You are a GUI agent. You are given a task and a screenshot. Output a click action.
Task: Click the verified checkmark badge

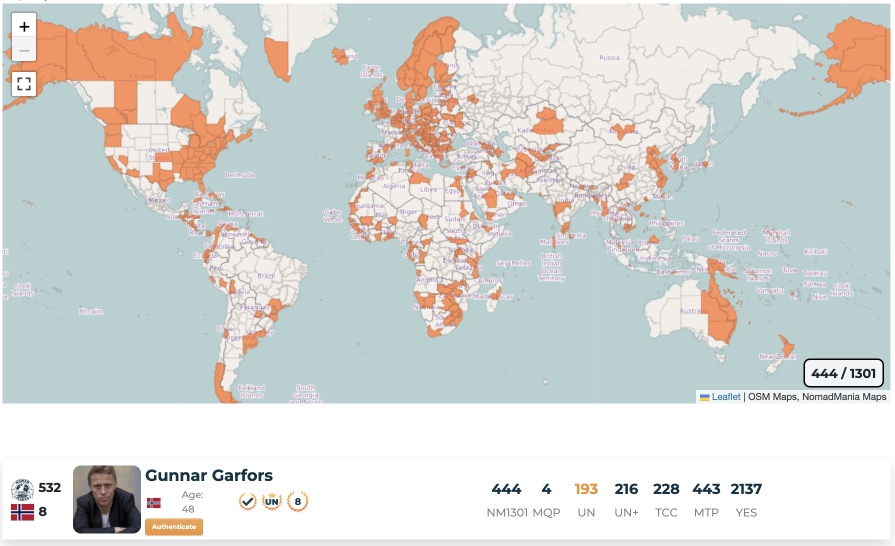coord(248,501)
